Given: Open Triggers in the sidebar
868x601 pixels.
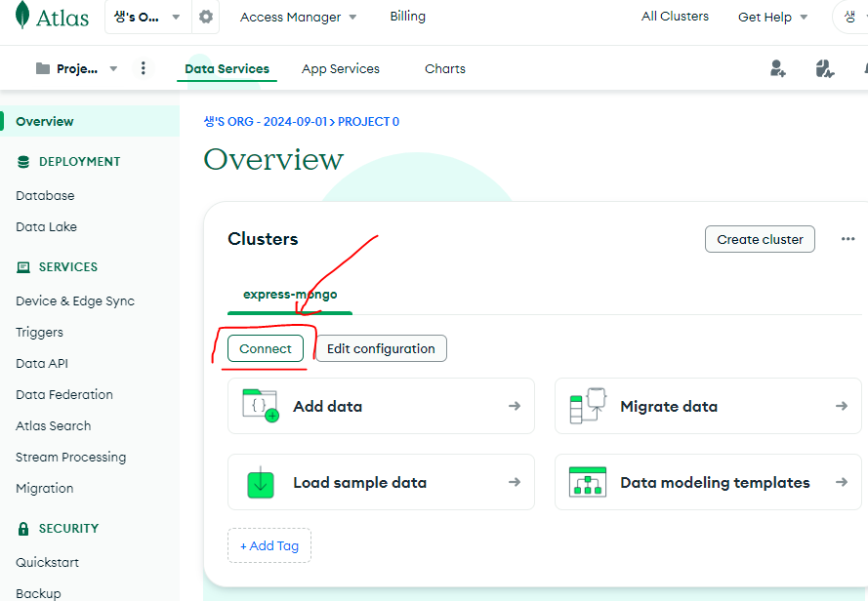Looking at the screenshot, I should [39, 332].
